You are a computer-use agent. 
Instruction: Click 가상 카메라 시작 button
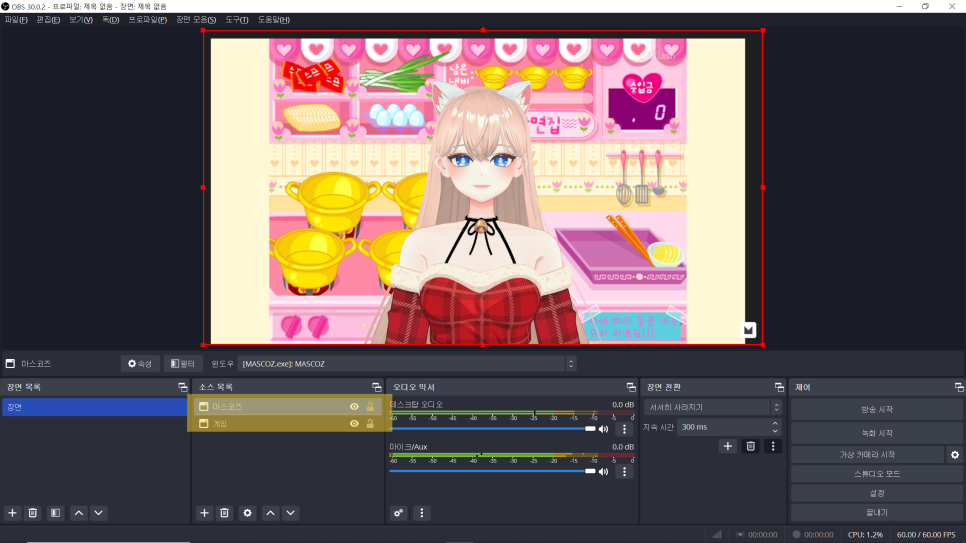[x=867, y=455]
